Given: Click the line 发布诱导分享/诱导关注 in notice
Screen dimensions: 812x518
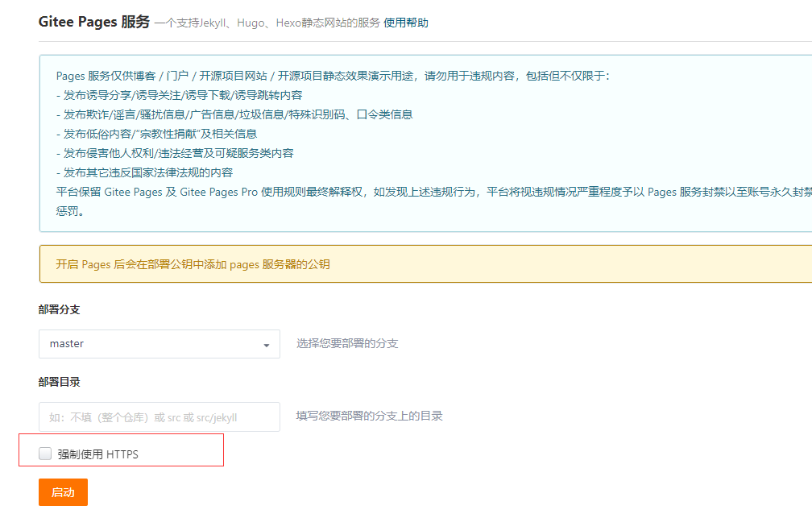Looking at the screenshot, I should [179, 95].
